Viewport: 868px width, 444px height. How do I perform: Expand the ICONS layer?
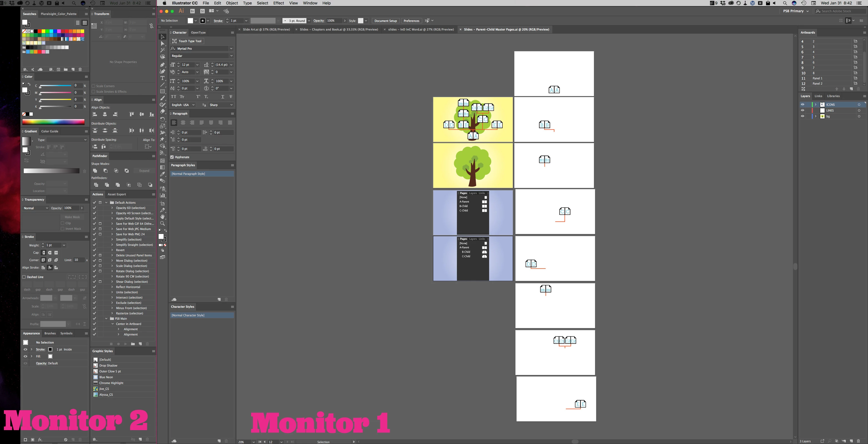(816, 105)
